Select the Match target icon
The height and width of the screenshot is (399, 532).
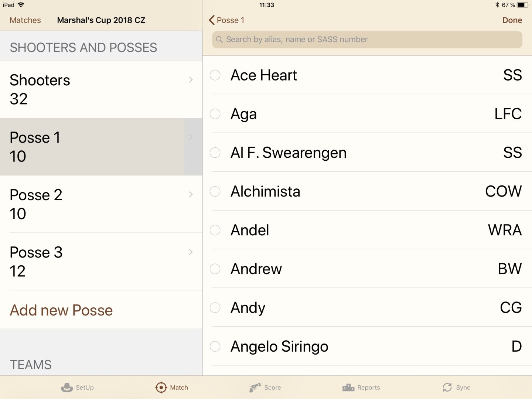[x=161, y=387]
